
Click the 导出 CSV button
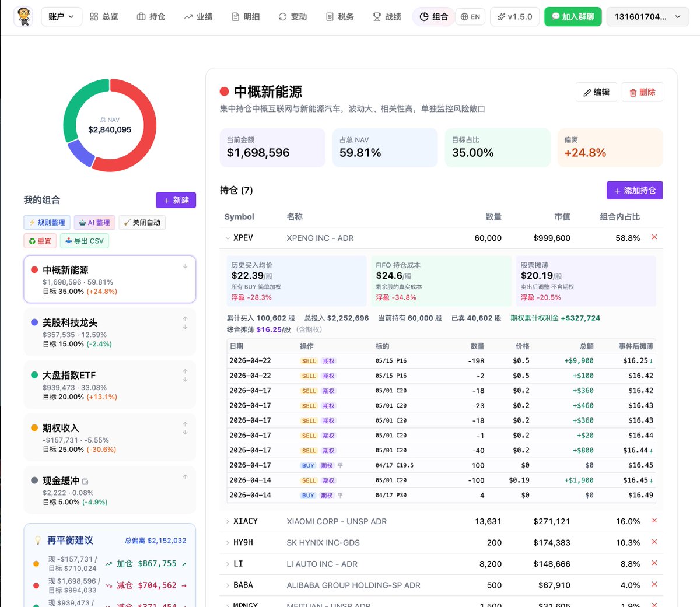point(85,241)
